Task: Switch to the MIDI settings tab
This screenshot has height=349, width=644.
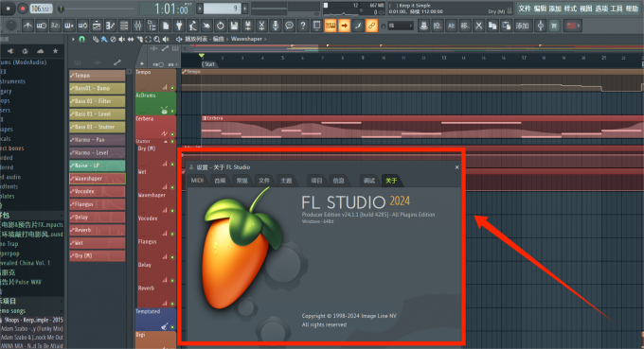Action: pos(197,181)
